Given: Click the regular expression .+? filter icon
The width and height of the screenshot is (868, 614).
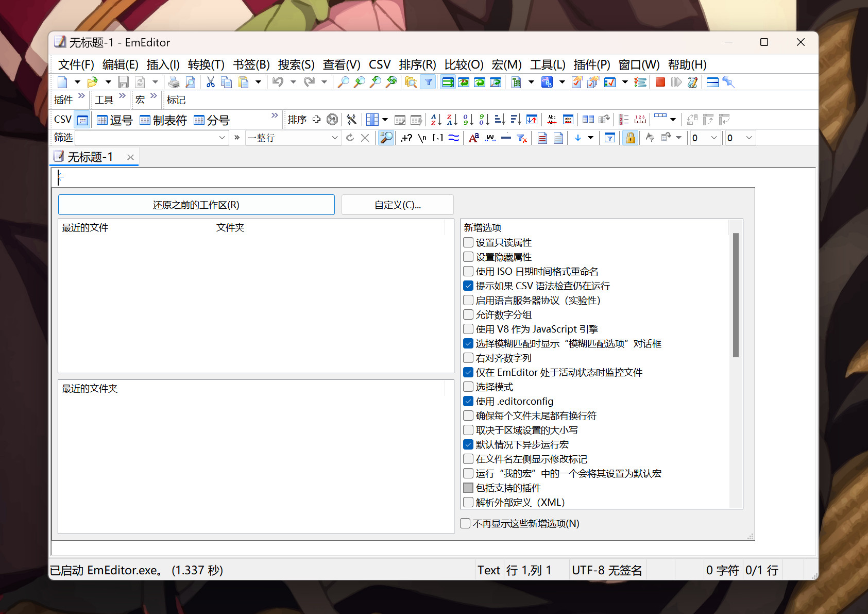Looking at the screenshot, I should click(406, 138).
